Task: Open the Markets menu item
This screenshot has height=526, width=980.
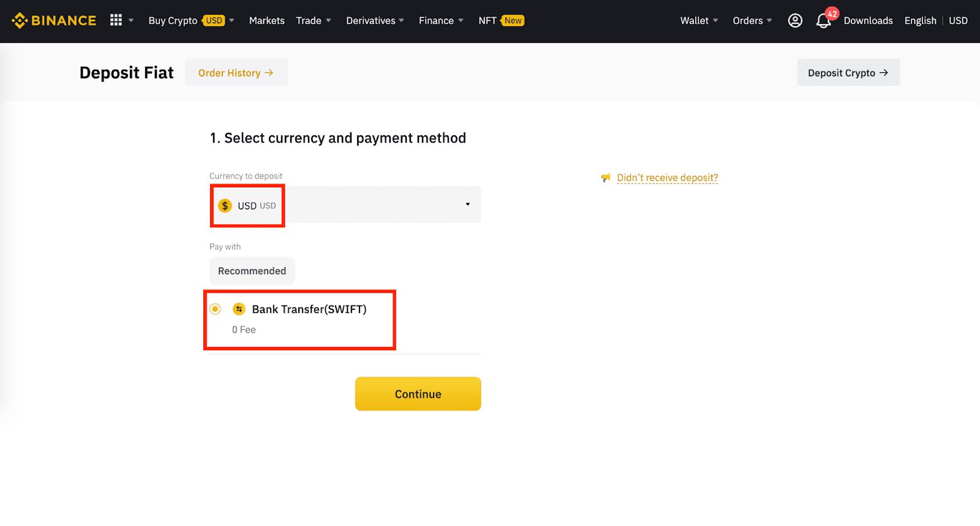Action: tap(266, 21)
